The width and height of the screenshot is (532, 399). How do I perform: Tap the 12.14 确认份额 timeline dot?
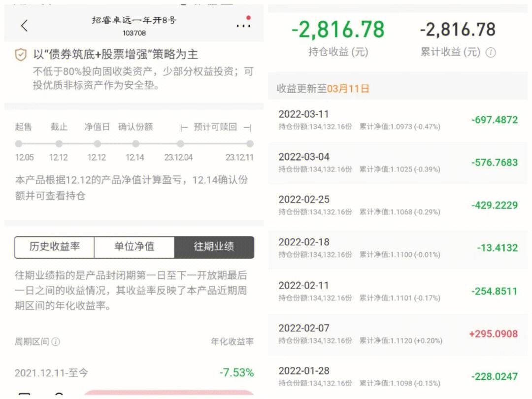(x=136, y=144)
